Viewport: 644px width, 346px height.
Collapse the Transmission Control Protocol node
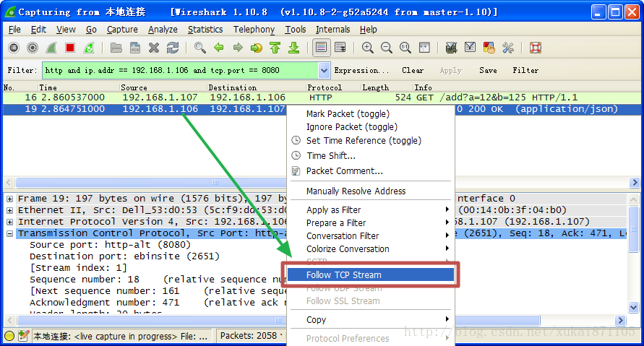(x=10, y=233)
